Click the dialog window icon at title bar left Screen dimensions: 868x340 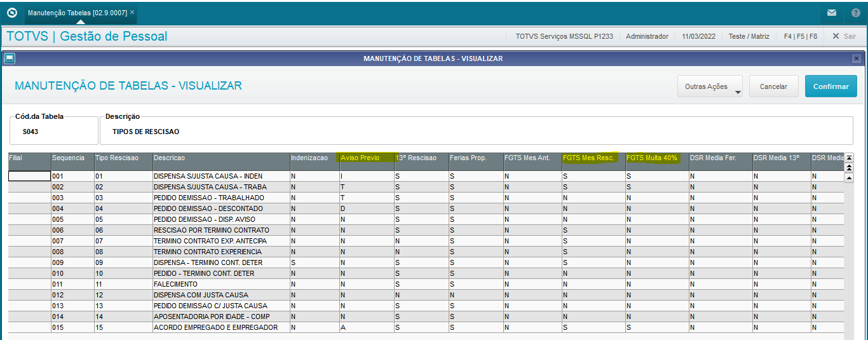(x=9, y=58)
